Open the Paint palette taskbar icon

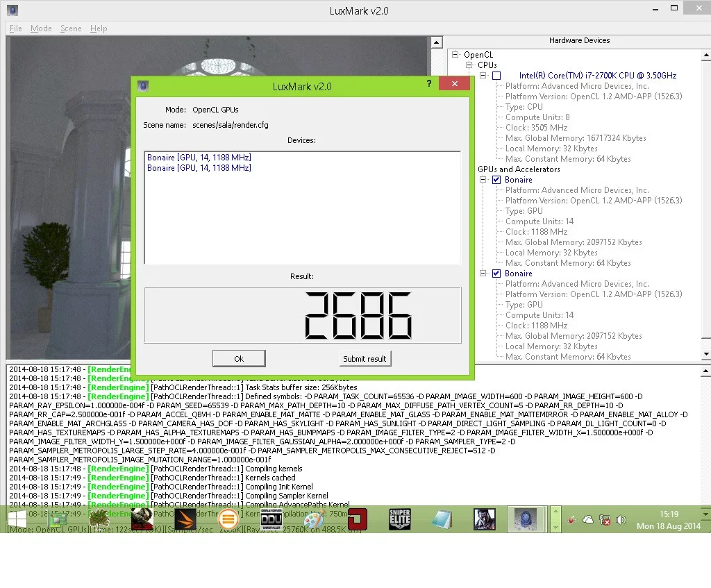click(314, 519)
